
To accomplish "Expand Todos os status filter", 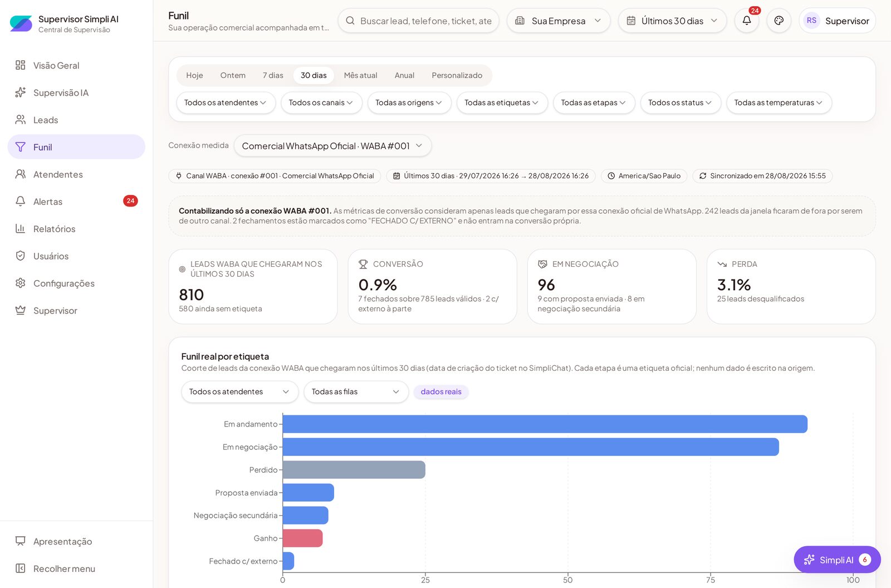I will tap(681, 102).
